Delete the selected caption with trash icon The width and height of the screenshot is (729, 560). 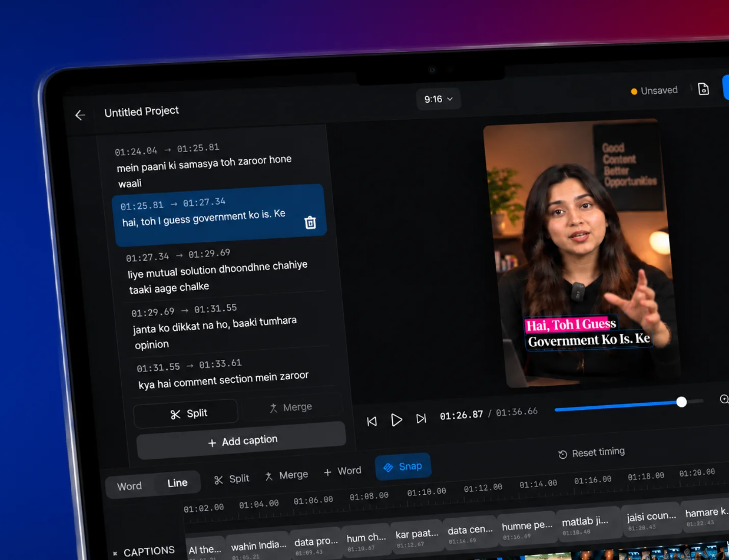click(310, 222)
